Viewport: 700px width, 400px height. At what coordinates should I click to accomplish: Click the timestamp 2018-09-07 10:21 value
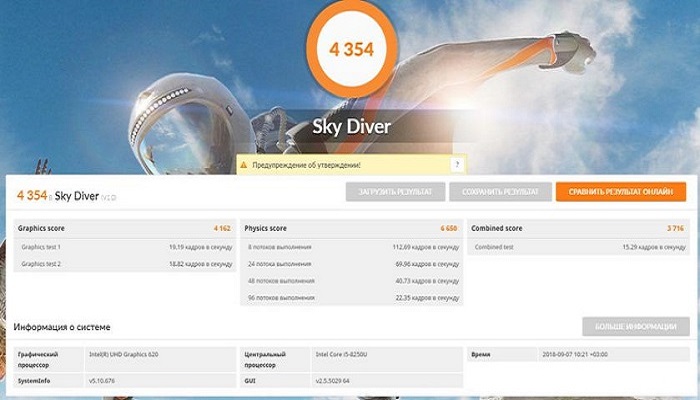575,354
